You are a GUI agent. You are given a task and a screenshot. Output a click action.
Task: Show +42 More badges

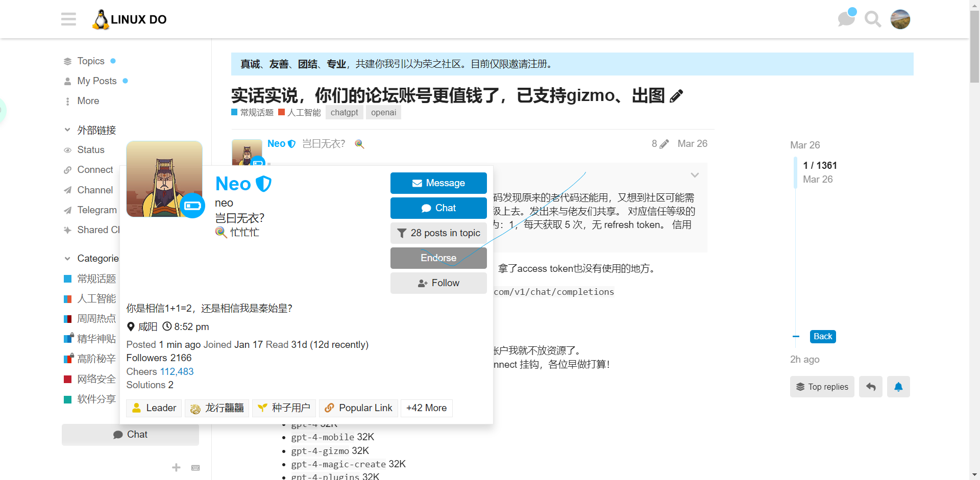pos(426,408)
